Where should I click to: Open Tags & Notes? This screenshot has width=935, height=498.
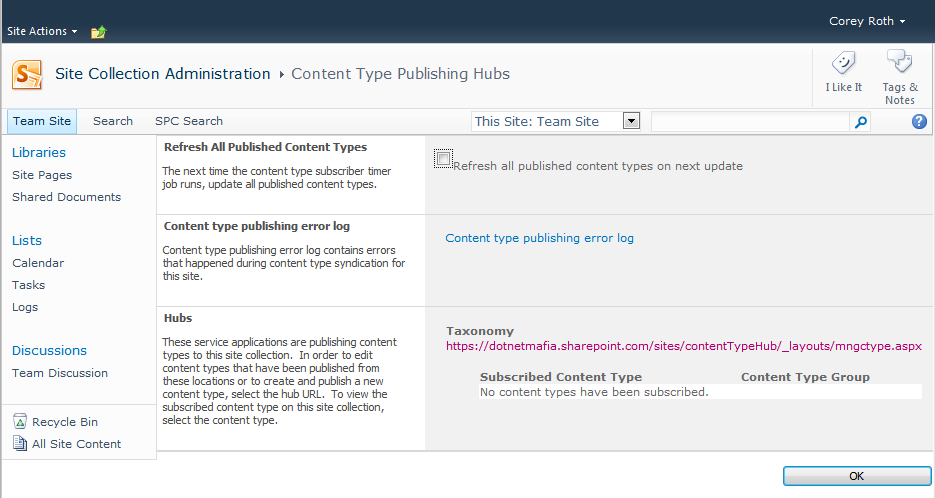pos(900,78)
